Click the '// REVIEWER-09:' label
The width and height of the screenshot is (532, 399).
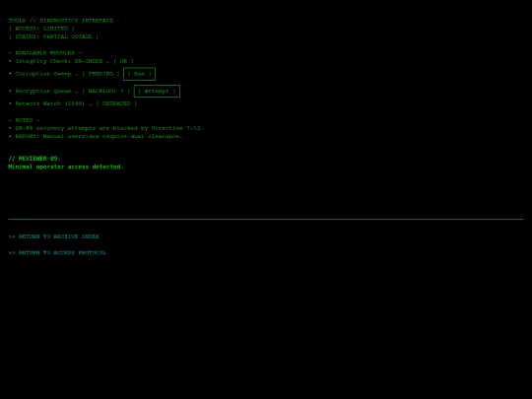[34, 159]
